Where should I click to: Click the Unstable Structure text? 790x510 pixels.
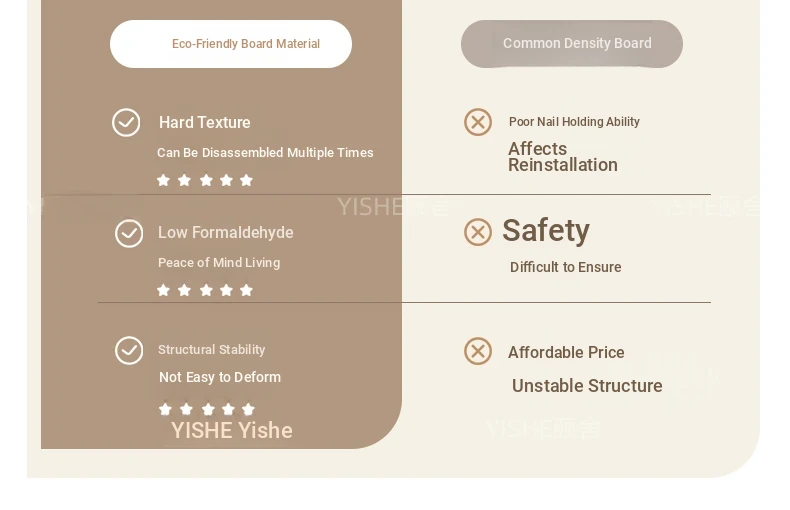pos(587,386)
